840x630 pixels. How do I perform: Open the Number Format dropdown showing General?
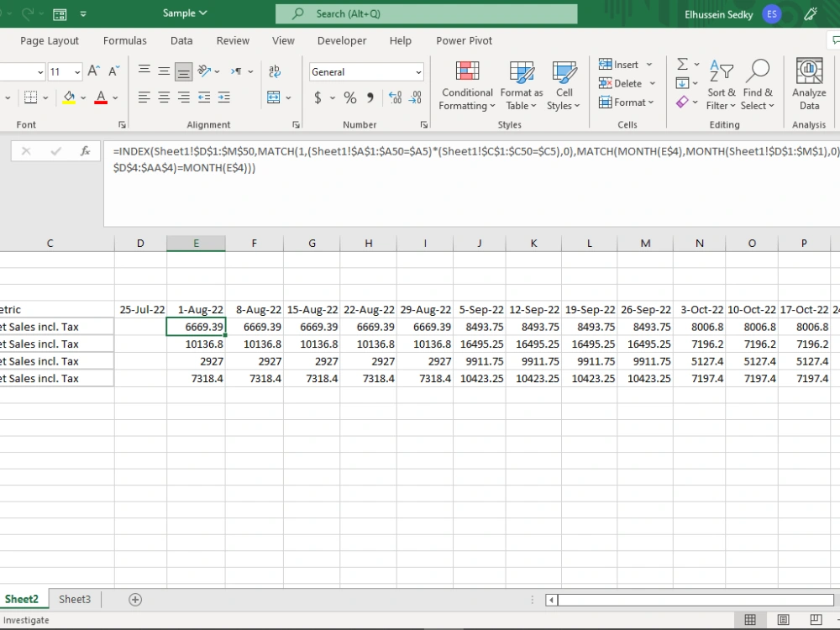point(365,71)
